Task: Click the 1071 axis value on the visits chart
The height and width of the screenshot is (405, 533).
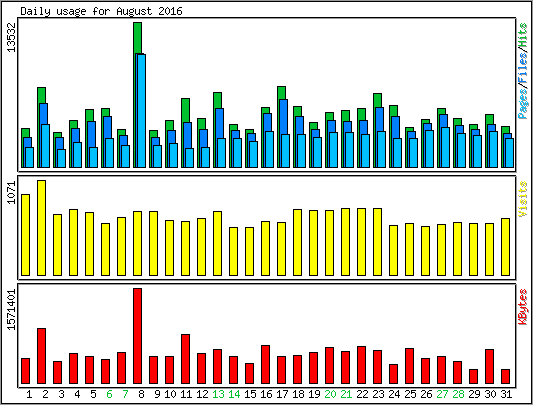Action: click(11, 192)
